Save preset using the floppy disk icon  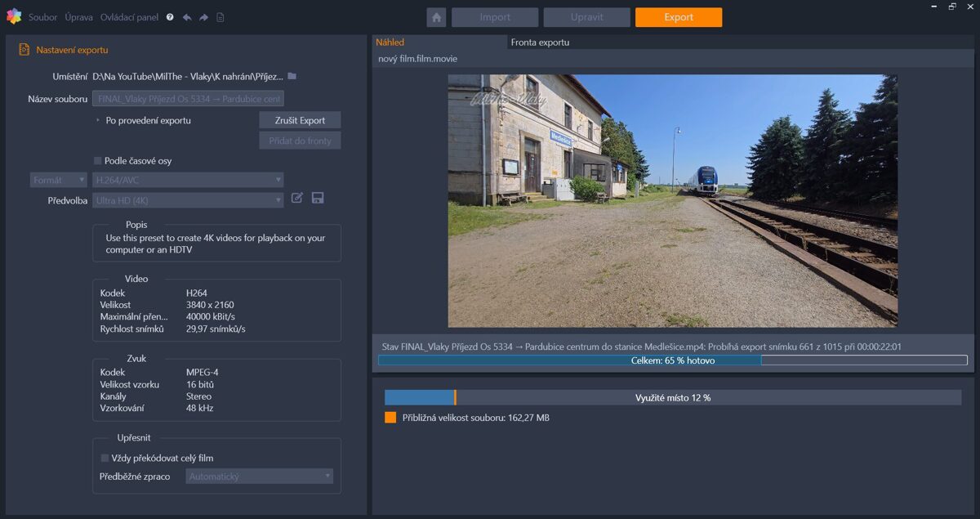click(x=318, y=198)
